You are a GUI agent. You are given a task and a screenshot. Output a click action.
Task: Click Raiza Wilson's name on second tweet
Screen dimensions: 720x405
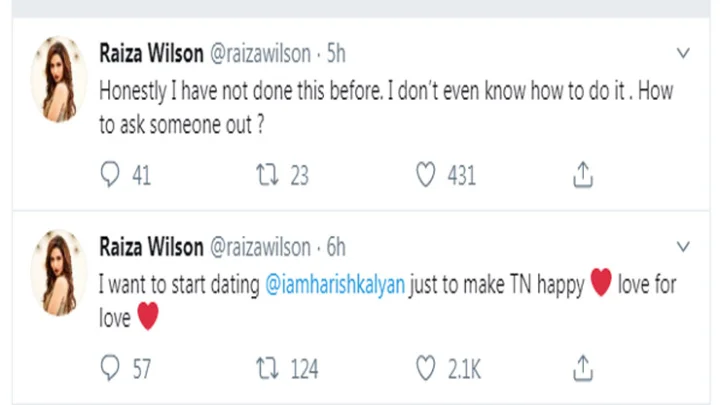[x=151, y=246]
